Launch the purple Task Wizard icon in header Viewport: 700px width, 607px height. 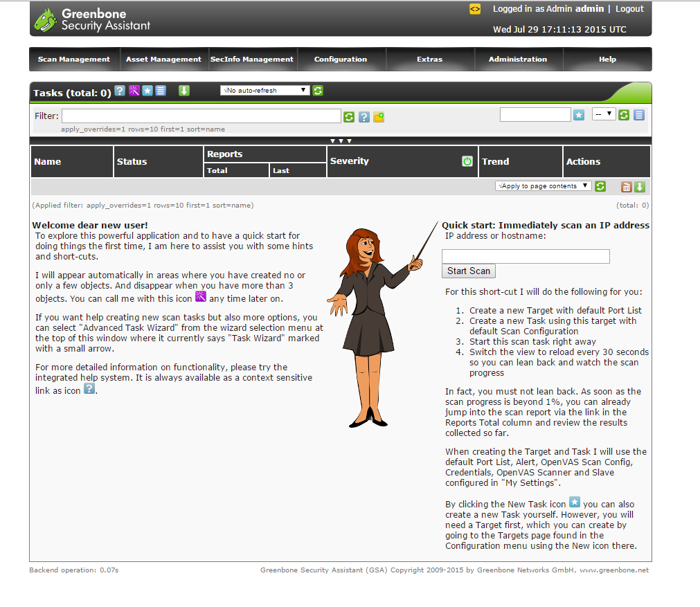[134, 91]
